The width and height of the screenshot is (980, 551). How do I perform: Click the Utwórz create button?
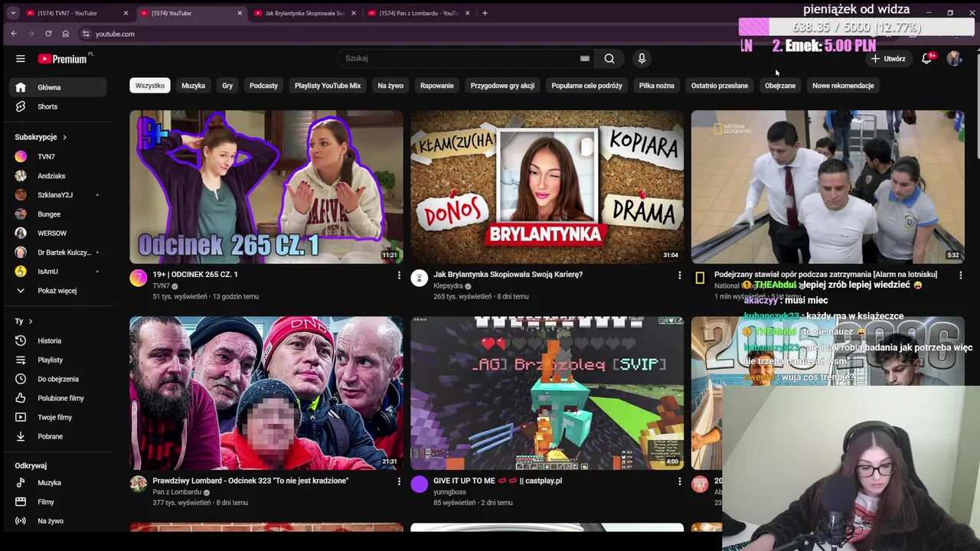887,59
